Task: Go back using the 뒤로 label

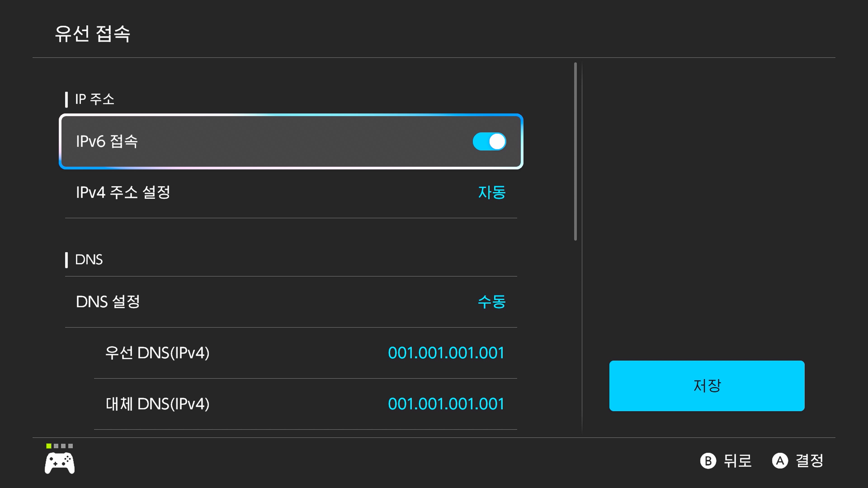Action: pos(738,461)
